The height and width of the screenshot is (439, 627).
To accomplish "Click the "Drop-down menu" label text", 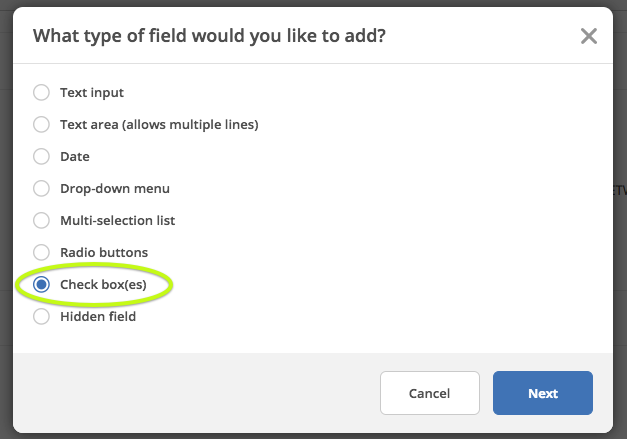I will pos(115,189).
